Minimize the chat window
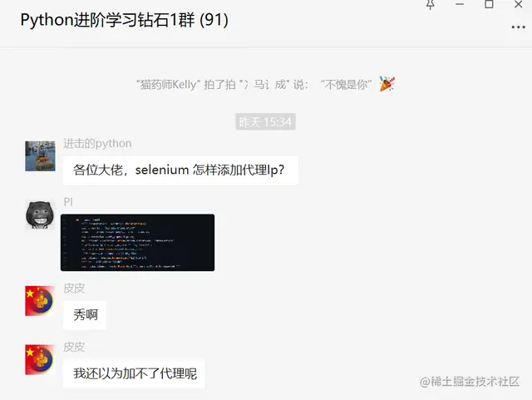Image resolution: width=532 pixels, height=400 pixels. point(460,4)
